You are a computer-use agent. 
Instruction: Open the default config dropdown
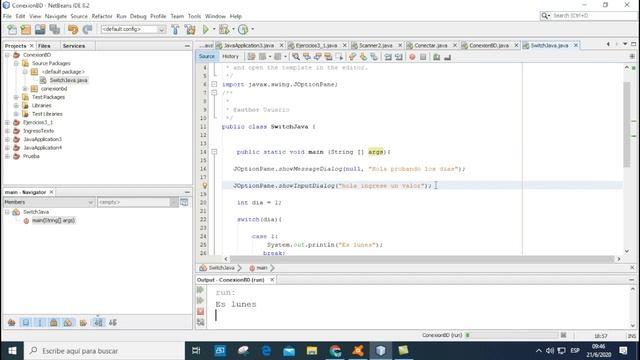tap(133, 29)
